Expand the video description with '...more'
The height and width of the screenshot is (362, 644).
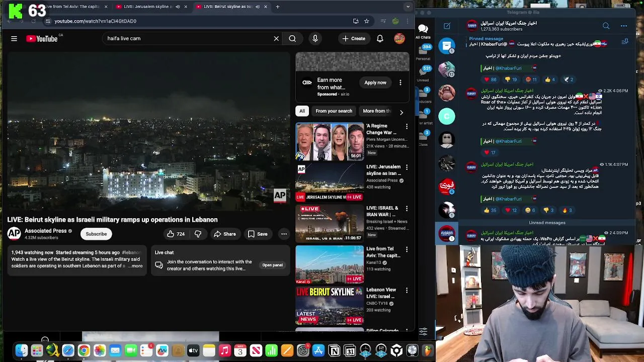click(135, 266)
